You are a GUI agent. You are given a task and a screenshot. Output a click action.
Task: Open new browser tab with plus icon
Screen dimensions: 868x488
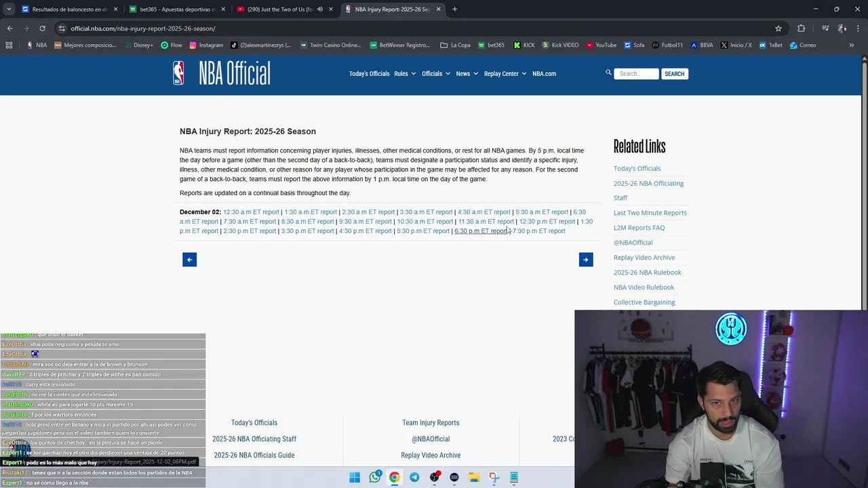[x=454, y=9]
